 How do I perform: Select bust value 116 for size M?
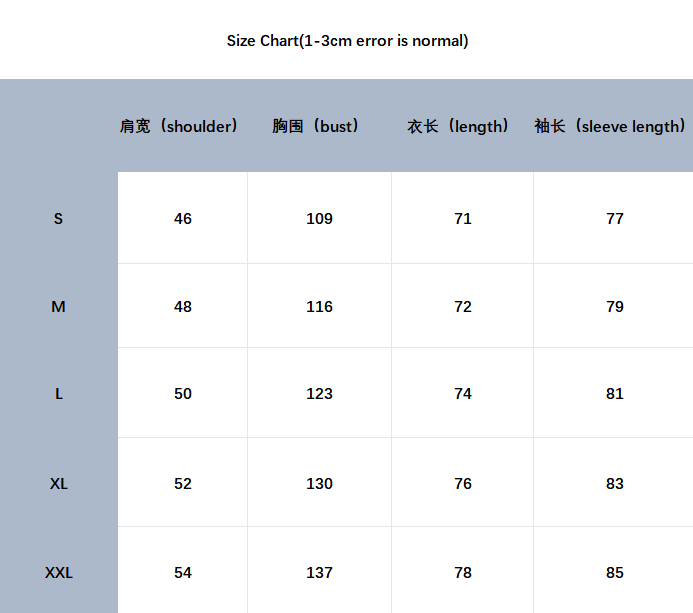pos(320,307)
